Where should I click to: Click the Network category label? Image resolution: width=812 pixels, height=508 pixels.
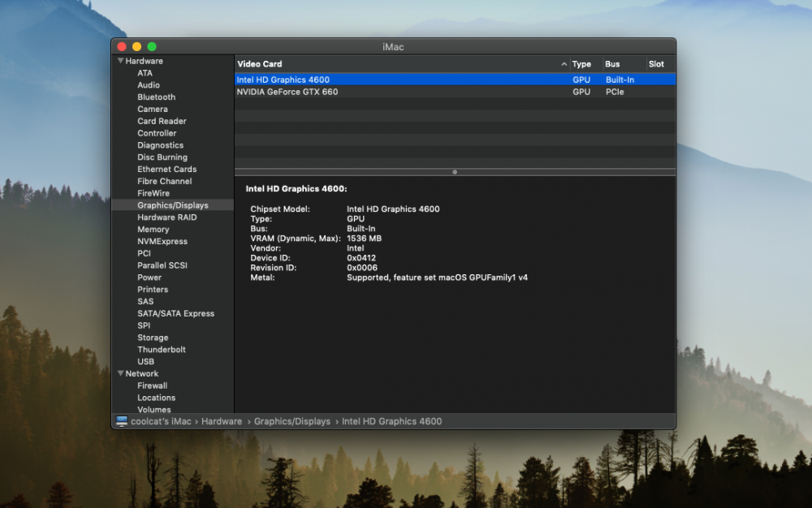coord(142,373)
